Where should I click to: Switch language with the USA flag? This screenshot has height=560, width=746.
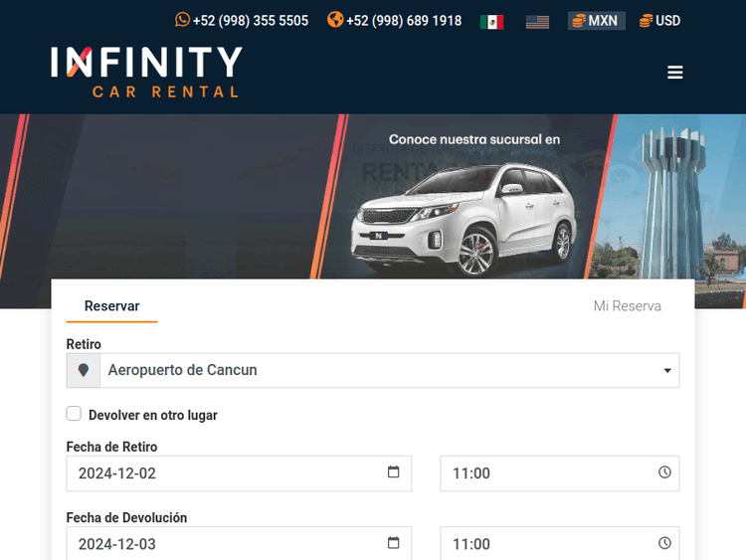click(537, 22)
